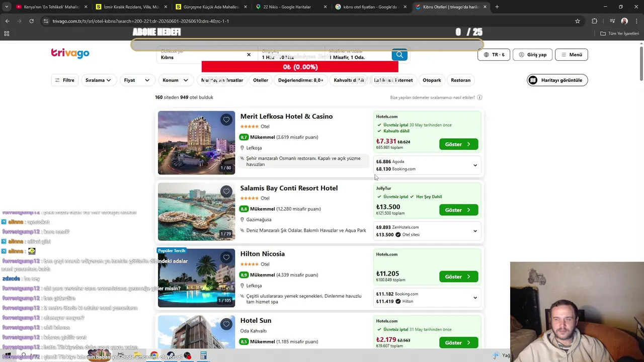Image resolution: width=644 pixels, height=362 pixels.
Task: Open the apps grid in bookmarks bar
Action: tap(7, 33)
